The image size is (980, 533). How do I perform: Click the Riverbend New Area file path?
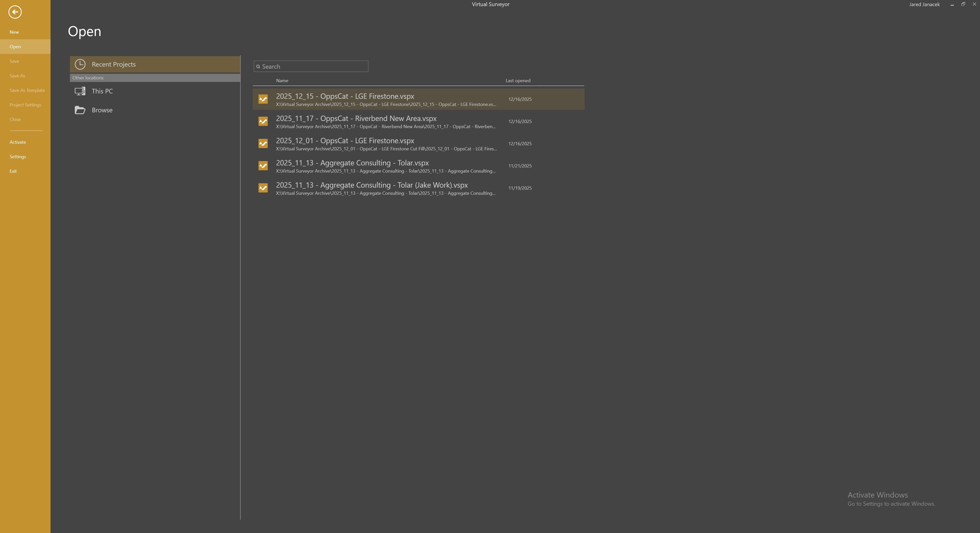[386, 127]
